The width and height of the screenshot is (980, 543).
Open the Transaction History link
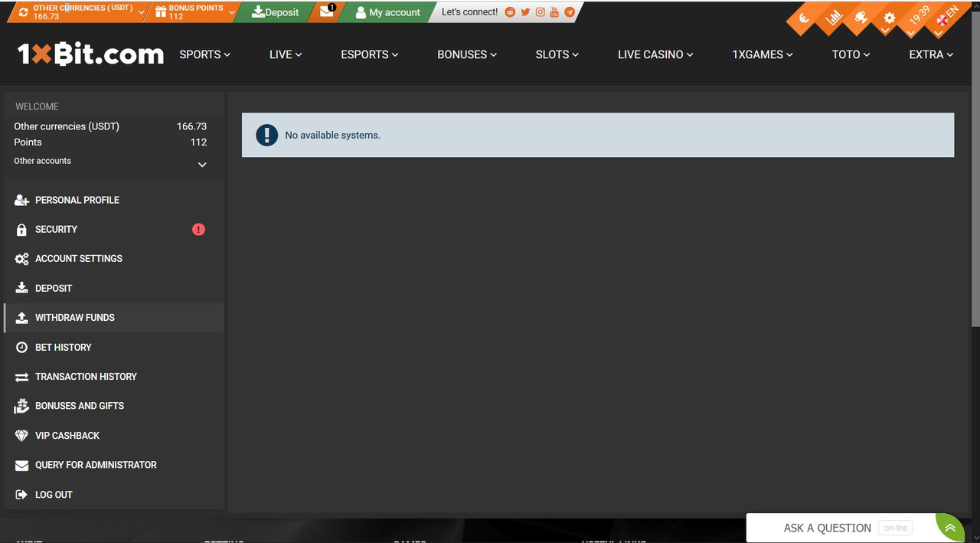pos(86,377)
